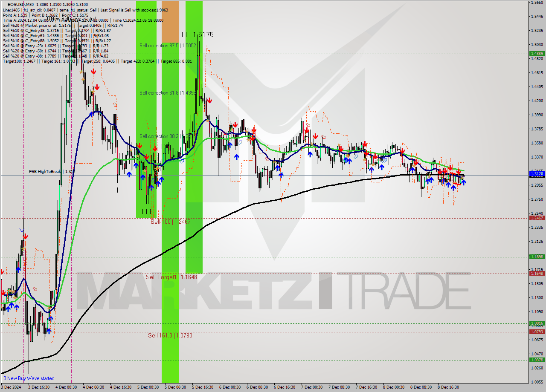Click the green 1.0516 price tag
The width and height of the screenshot is (546, 392).
point(537,323)
